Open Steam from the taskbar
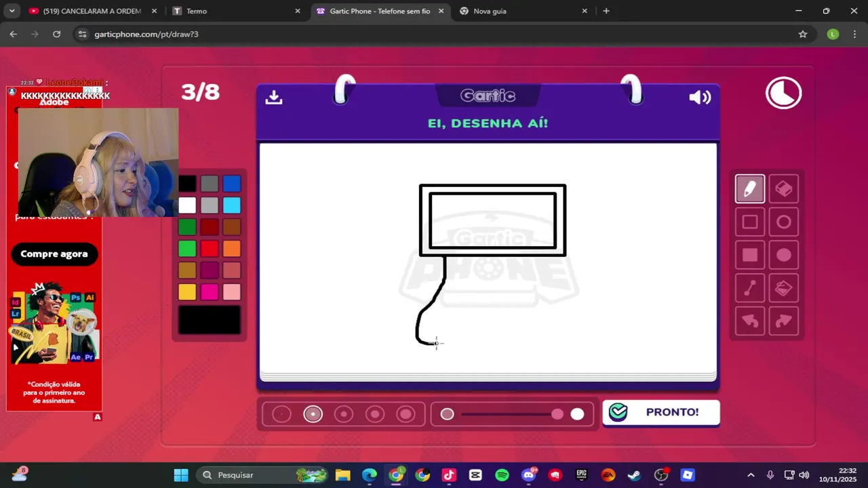 click(x=635, y=475)
